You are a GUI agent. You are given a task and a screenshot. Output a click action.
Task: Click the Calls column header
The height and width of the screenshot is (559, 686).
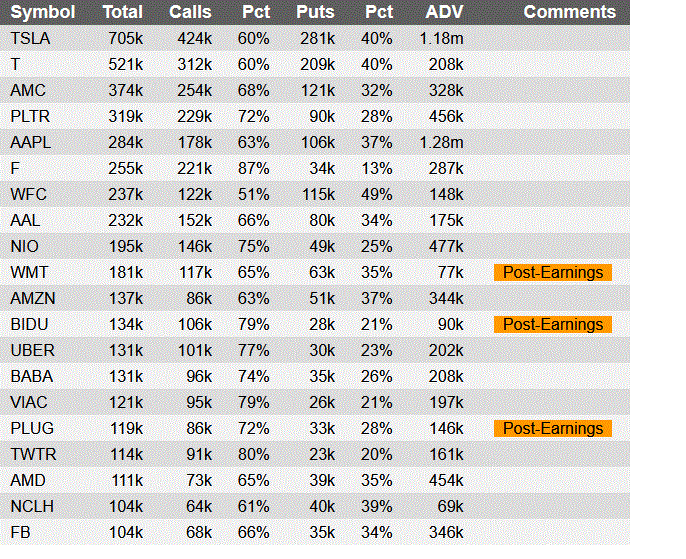pos(190,12)
